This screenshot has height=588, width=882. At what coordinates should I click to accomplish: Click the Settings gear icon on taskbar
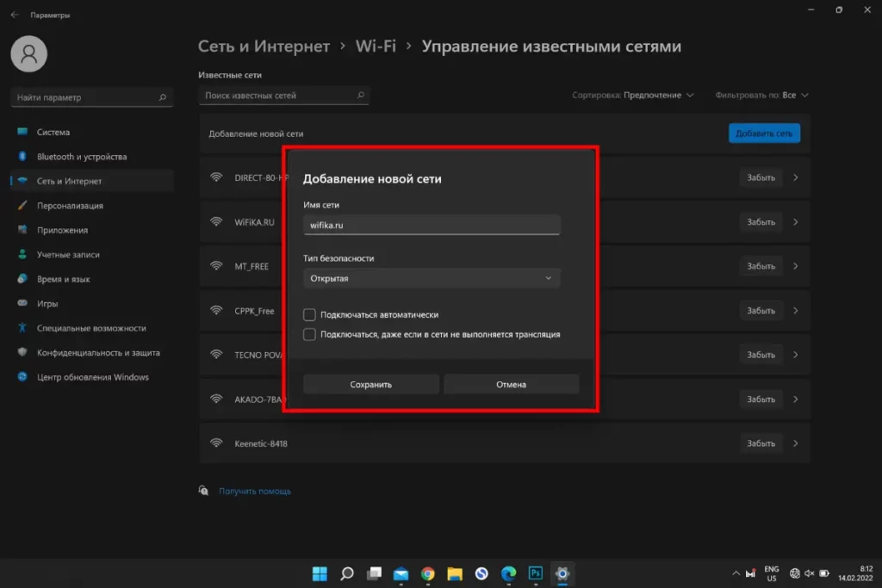562,573
